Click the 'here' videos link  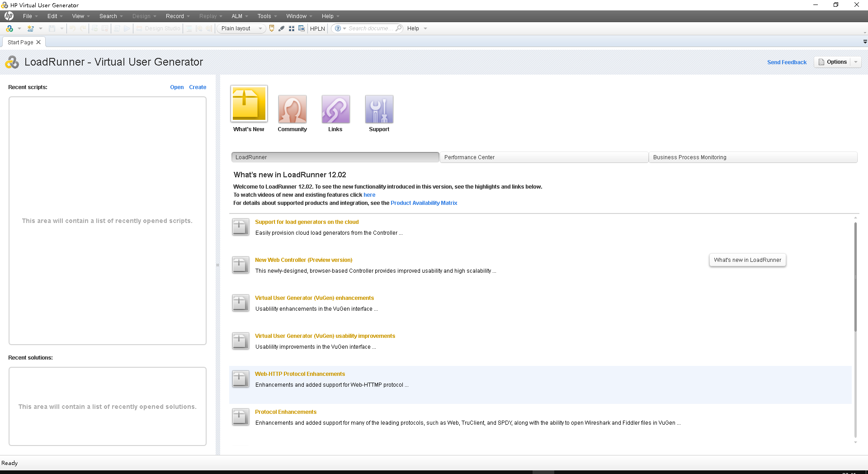click(x=369, y=195)
